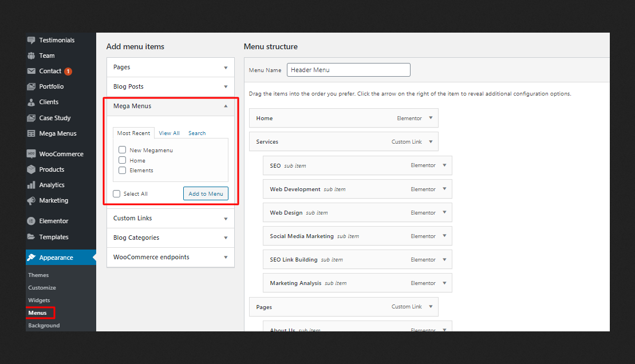Screen dimensions: 635x364
Task: Click the Testimonials icon in sidebar
Action: click(31, 40)
